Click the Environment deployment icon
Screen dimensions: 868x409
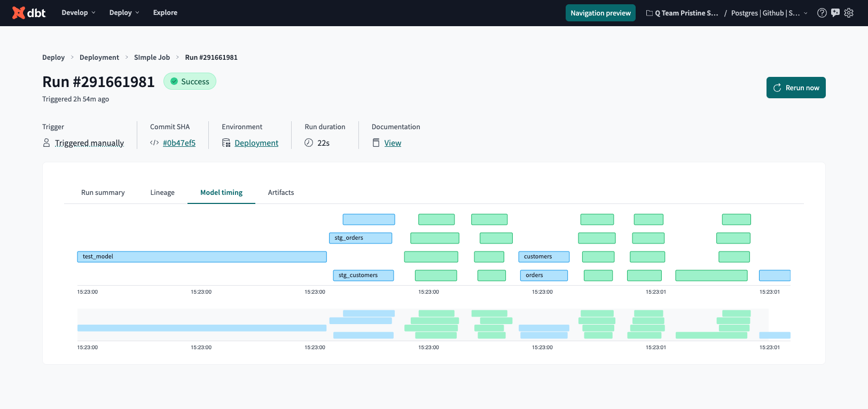point(226,143)
